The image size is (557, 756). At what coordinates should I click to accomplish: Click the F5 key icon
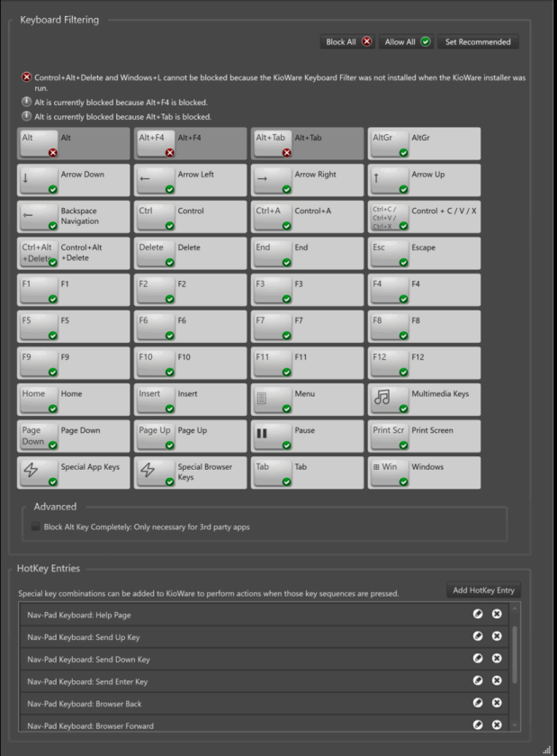point(39,327)
